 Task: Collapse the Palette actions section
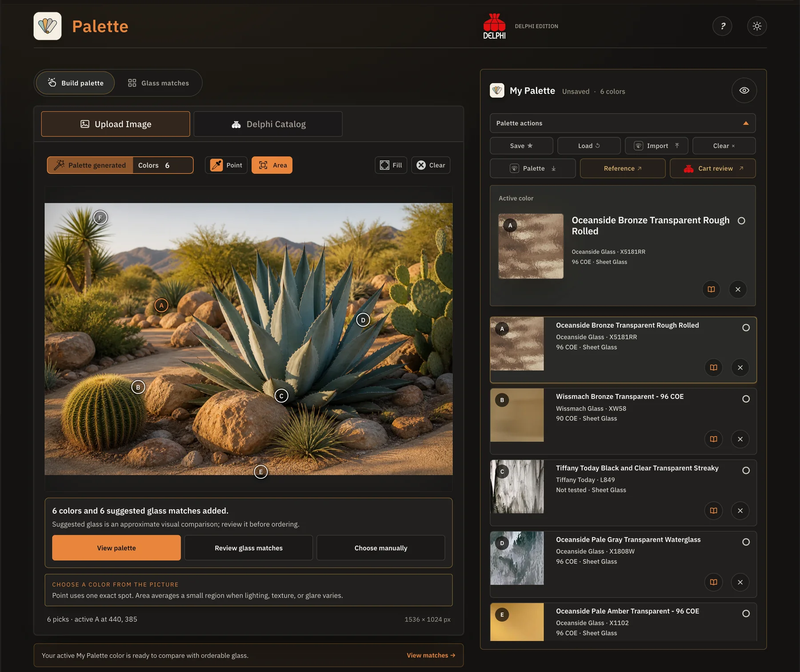[623, 123]
